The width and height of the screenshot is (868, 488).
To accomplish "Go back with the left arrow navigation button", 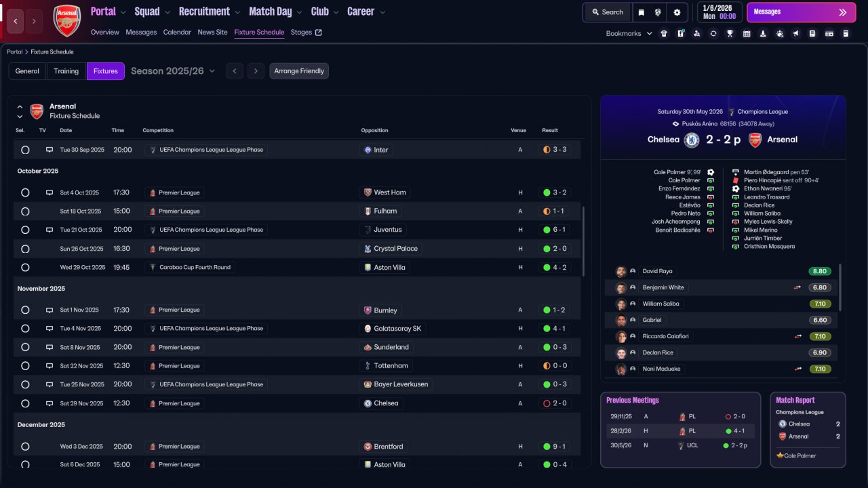I will (x=16, y=21).
